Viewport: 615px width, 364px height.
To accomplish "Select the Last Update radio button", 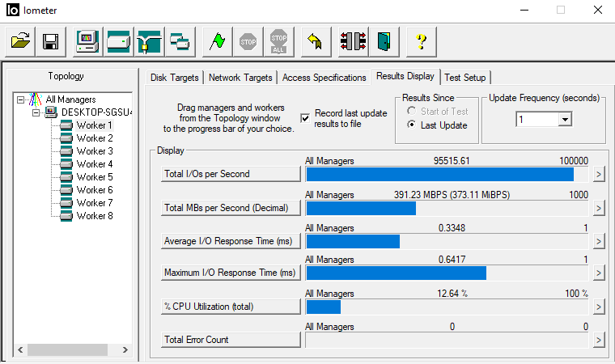I will coord(412,125).
